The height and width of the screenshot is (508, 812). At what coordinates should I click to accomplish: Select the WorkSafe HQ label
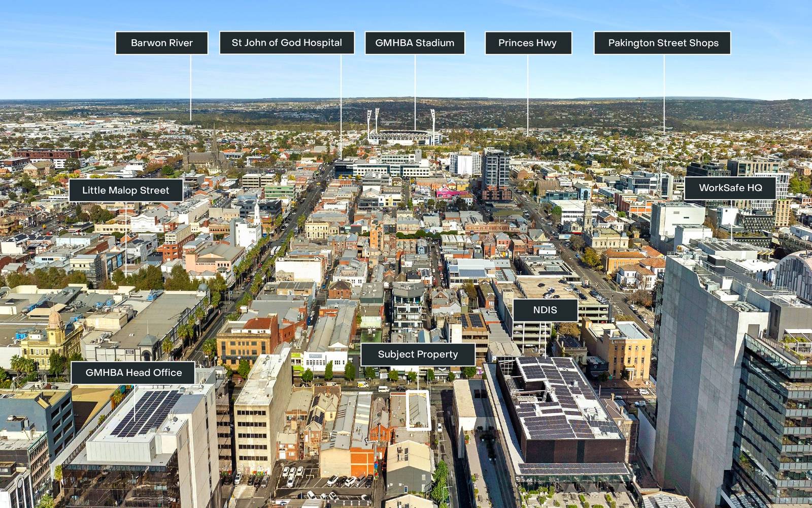731,188
